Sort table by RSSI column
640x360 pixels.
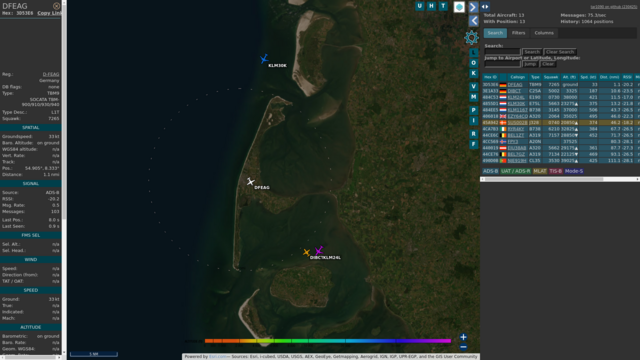pyautogui.click(x=627, y=77)
